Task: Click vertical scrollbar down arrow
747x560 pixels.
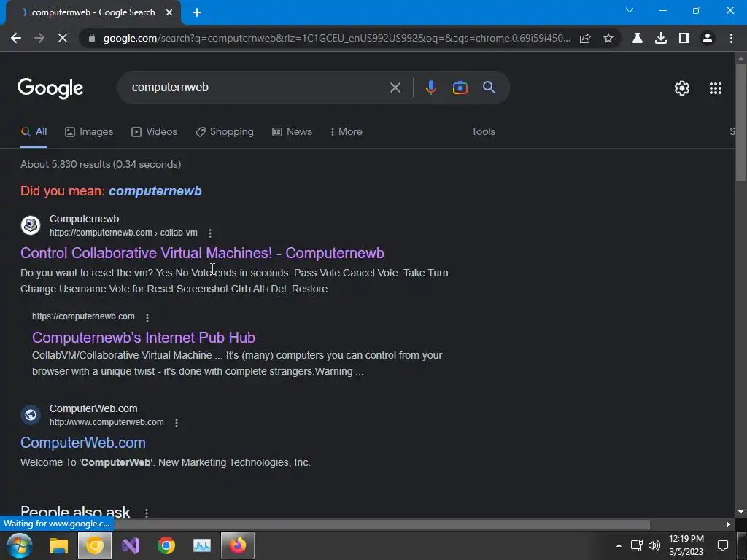Action: 740,512
